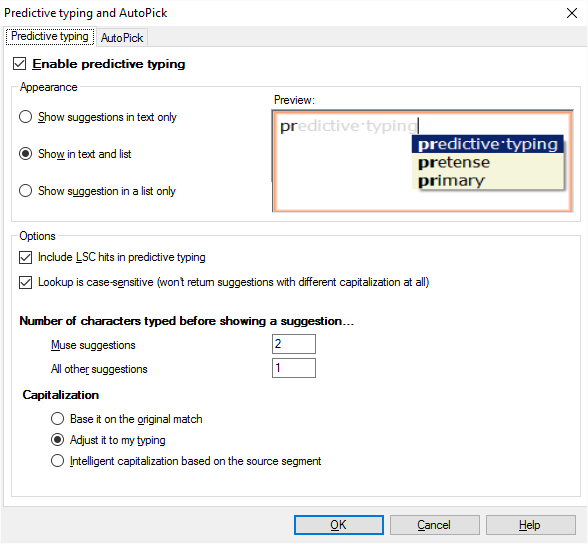This screenshot has height=544, width=588.
Task: Click primary in the preview suggestion list
Action: coord(451,181)
